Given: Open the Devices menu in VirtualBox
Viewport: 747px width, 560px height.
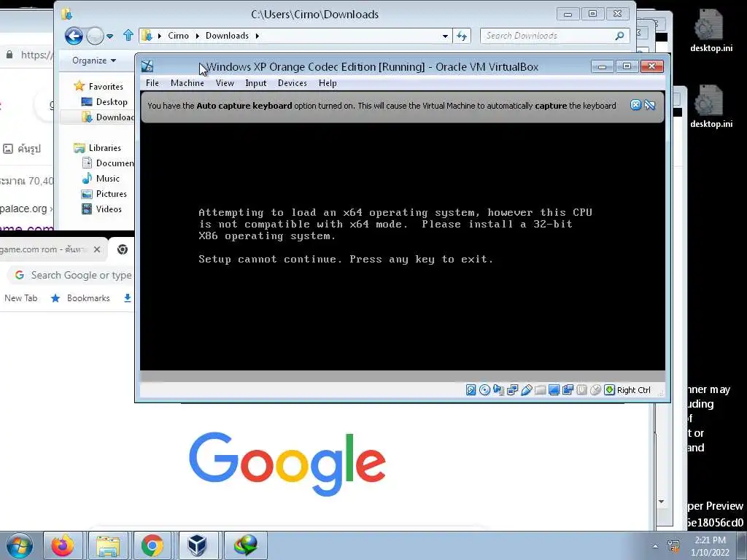Looking at the screenshot, I should [292, 83].
